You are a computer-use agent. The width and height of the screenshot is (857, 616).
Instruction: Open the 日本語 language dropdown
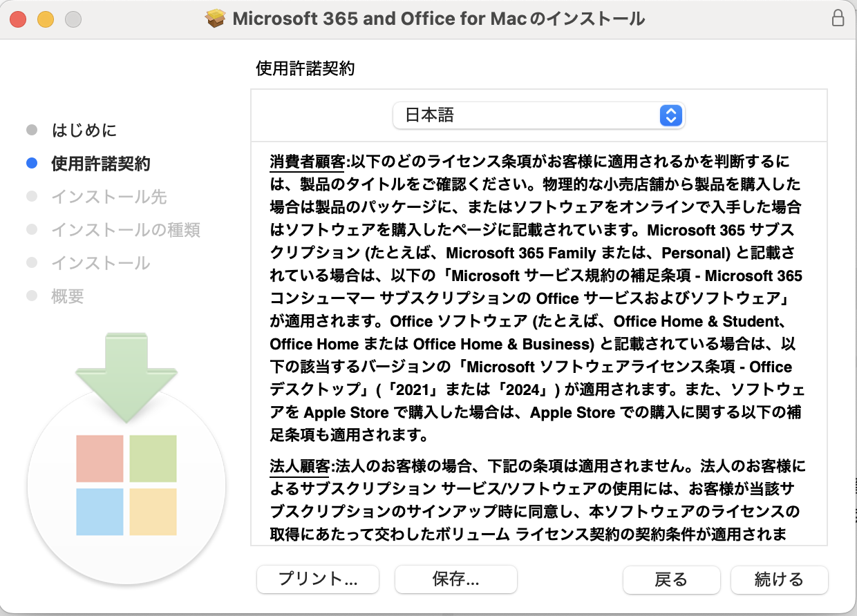[538, 115]
